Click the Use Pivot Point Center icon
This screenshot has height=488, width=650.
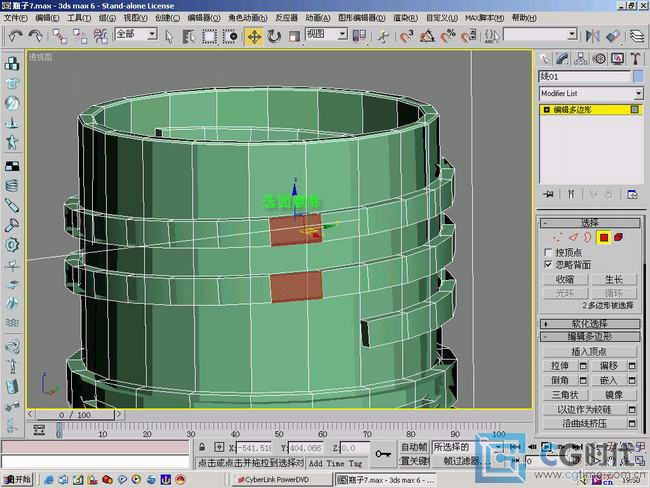tap(359, 36)
